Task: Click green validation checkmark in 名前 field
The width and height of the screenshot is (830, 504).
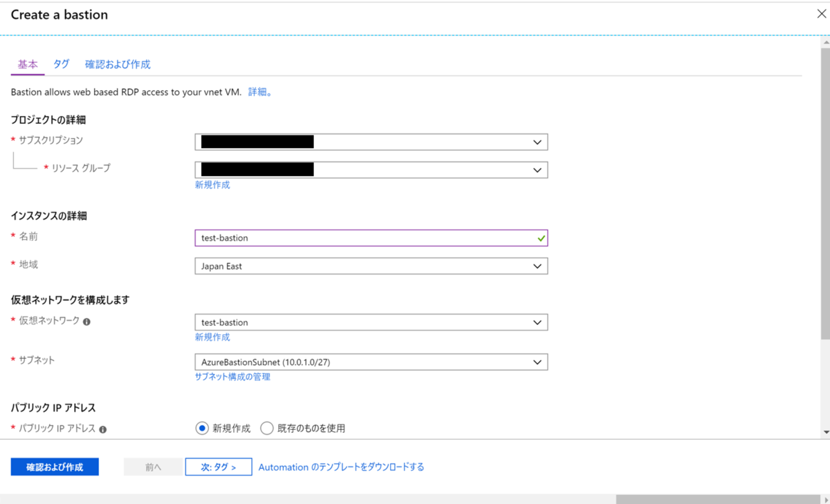Action: point(541,238)
